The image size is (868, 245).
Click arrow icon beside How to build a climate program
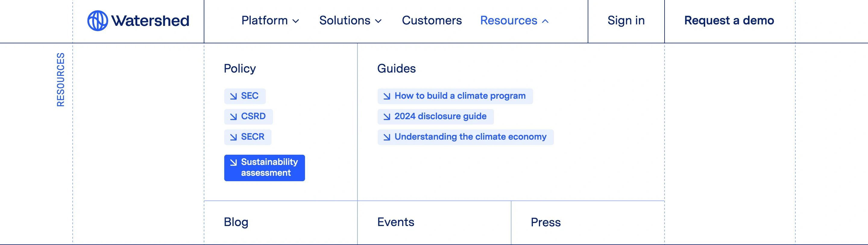pyautogui.click(x=387, y=96)
